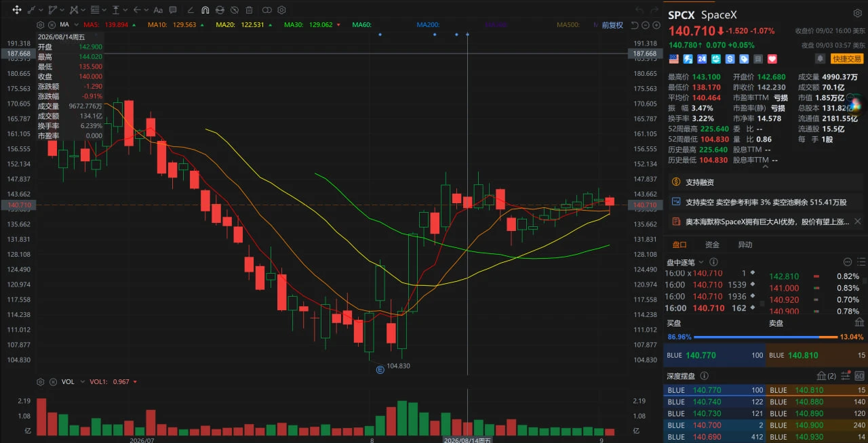868x443 pixels.
Task: Open 快捷交易 quick trade
Action: [847, 59]
